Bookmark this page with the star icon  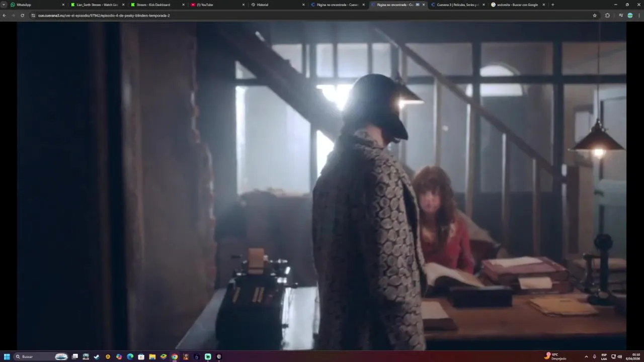(595, 16)
